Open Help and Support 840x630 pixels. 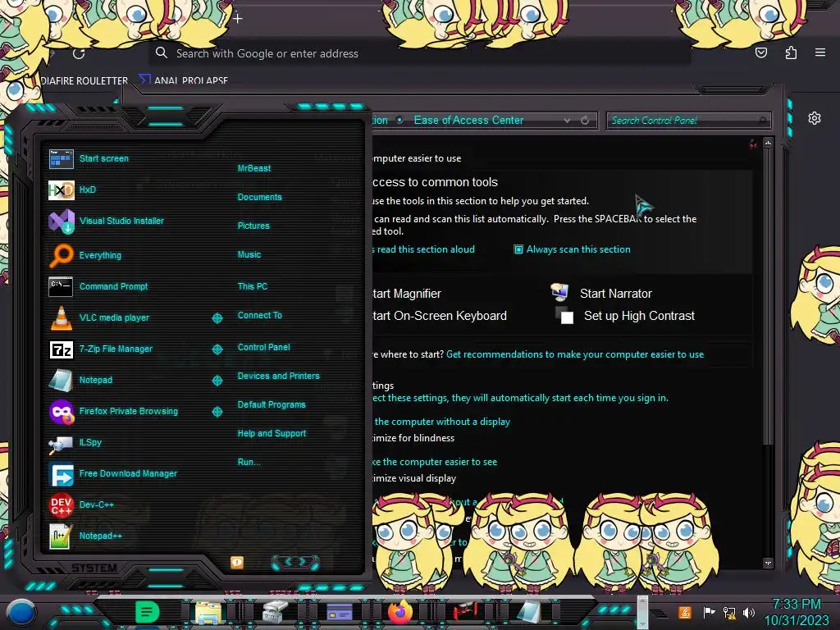272,433
